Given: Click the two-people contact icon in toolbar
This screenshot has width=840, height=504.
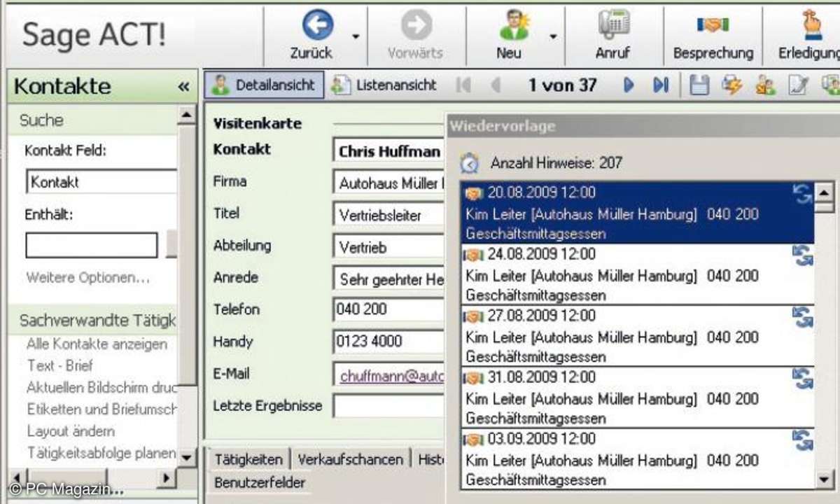Looking at the screenshot, I should click(765, 86).
